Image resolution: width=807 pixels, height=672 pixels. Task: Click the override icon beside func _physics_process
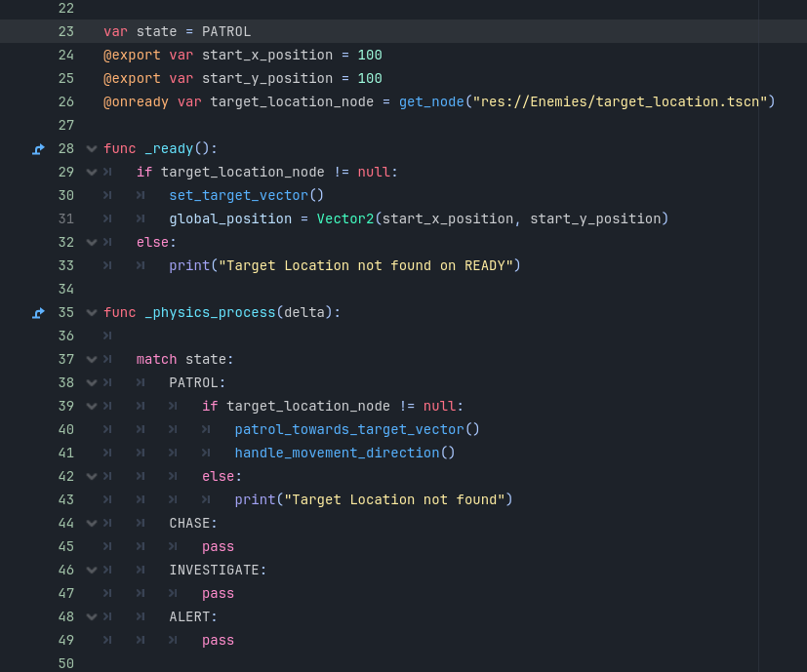point(38,313)
